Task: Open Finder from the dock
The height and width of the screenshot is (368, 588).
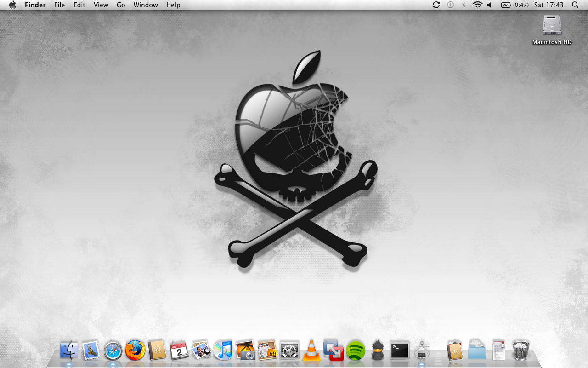Action: (x=69, y=351)
